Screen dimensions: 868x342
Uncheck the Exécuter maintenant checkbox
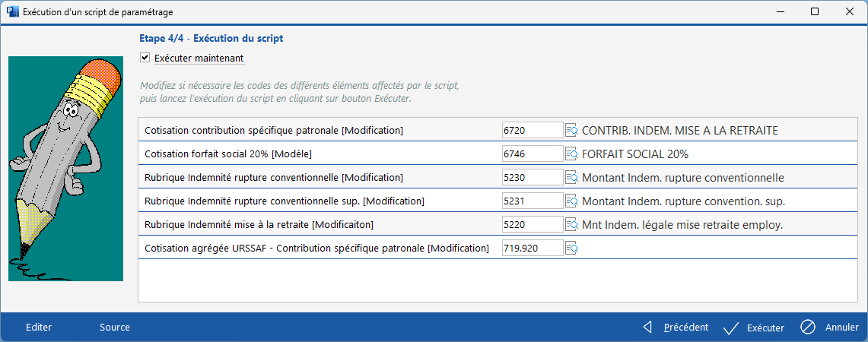(x=145, y=58)
